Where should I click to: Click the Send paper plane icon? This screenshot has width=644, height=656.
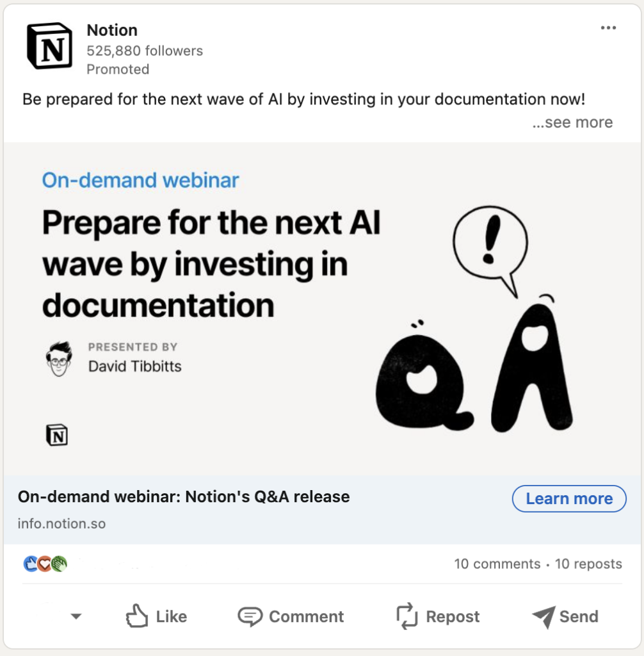pyautogui.click(x=543, y=617)
